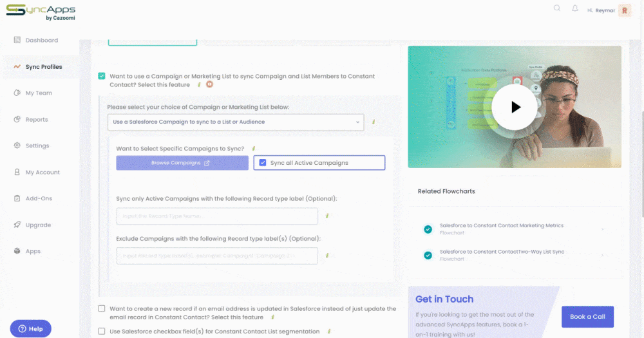Expand Marketing Metrics flowchart chevron
Image resolution: width=644 pixels, height=338 pixels.
point(603,229)
